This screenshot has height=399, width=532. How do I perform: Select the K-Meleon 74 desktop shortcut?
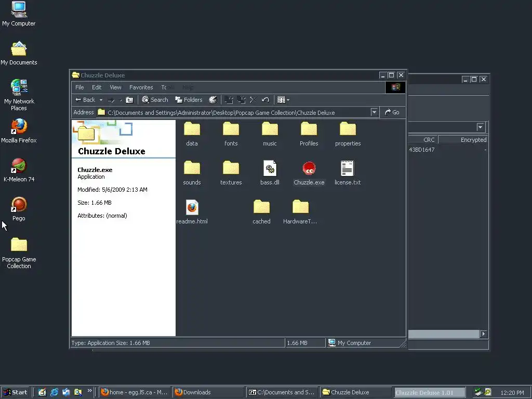coord(19,170)
